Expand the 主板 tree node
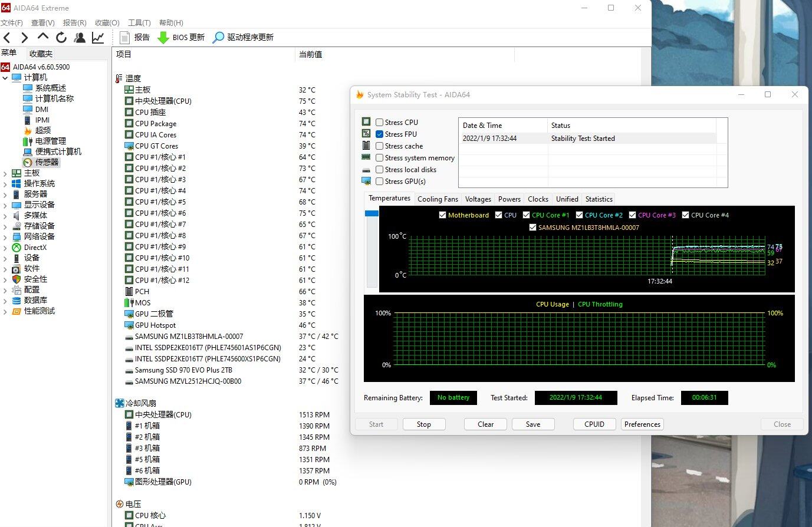The width and height of the screenshot is (812, 527). 5,173
